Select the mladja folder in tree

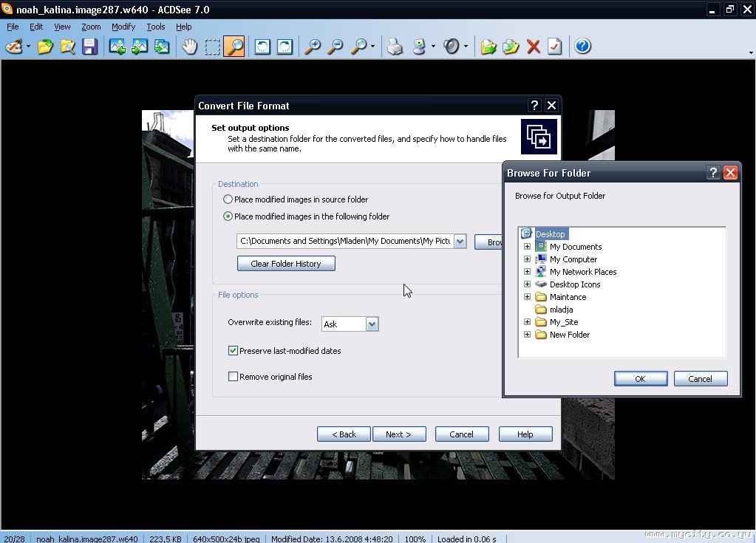(561, 310)
